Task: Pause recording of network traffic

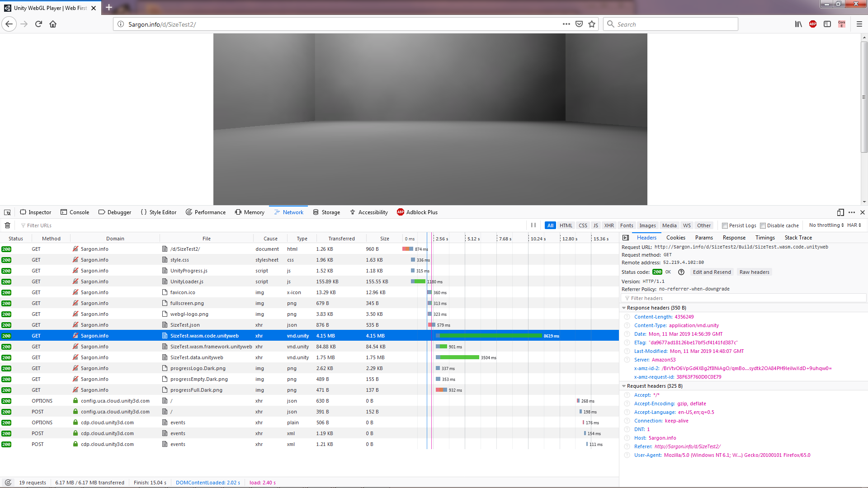Action: (x=533, y=225)
